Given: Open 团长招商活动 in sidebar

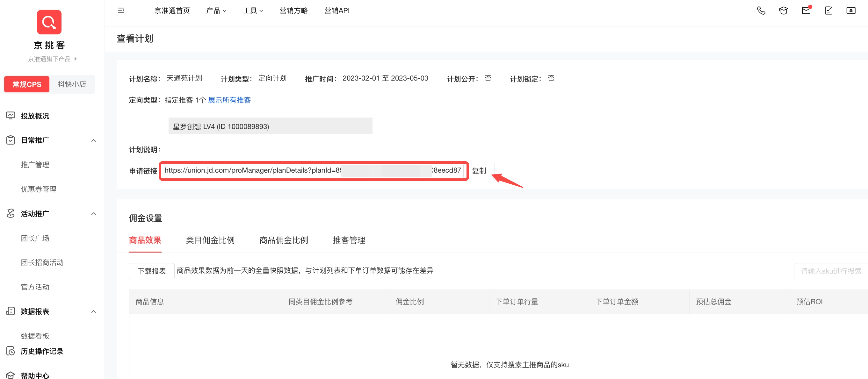Looking at the screenshot, I should [42, 262].
